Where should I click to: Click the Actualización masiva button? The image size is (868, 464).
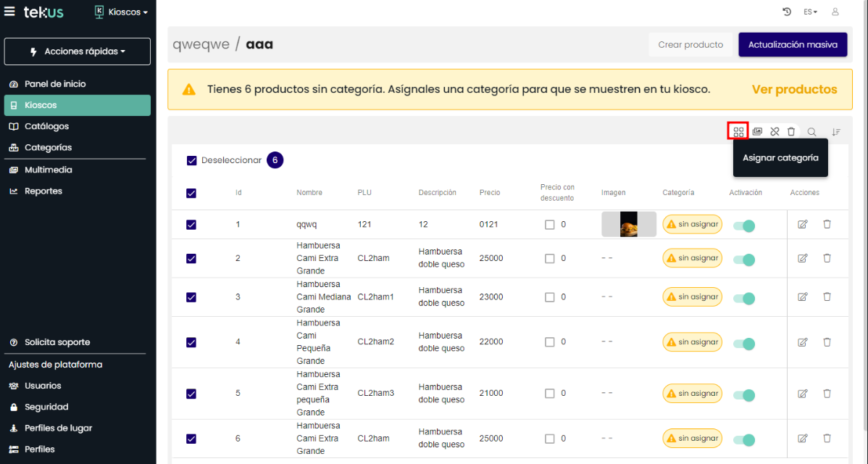click(x=793, y=44)
